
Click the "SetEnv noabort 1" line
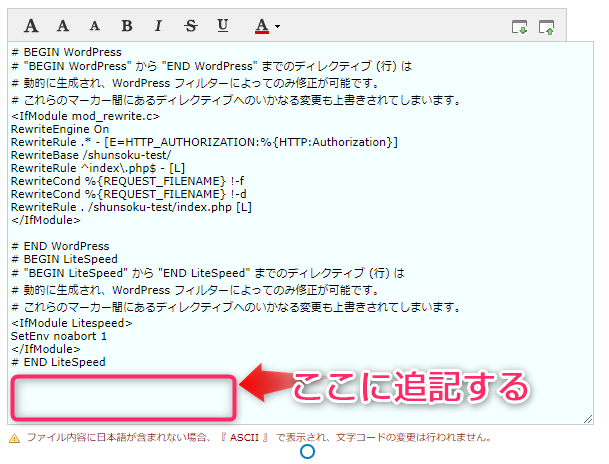58,336
